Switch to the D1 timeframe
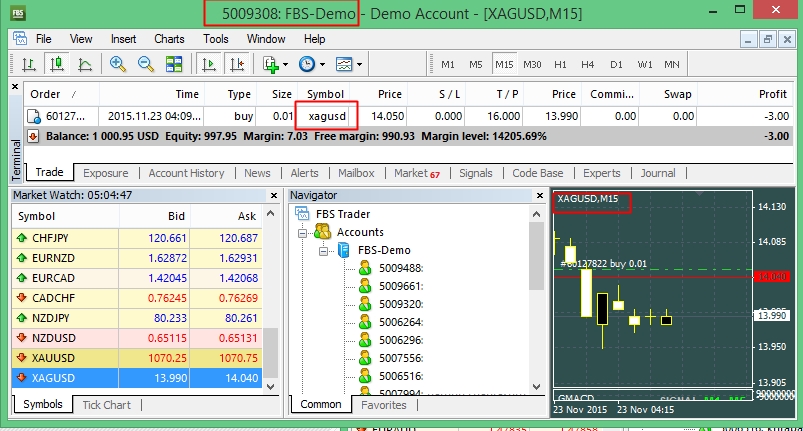Screen dimensions: 803x431 pos(616,64)
